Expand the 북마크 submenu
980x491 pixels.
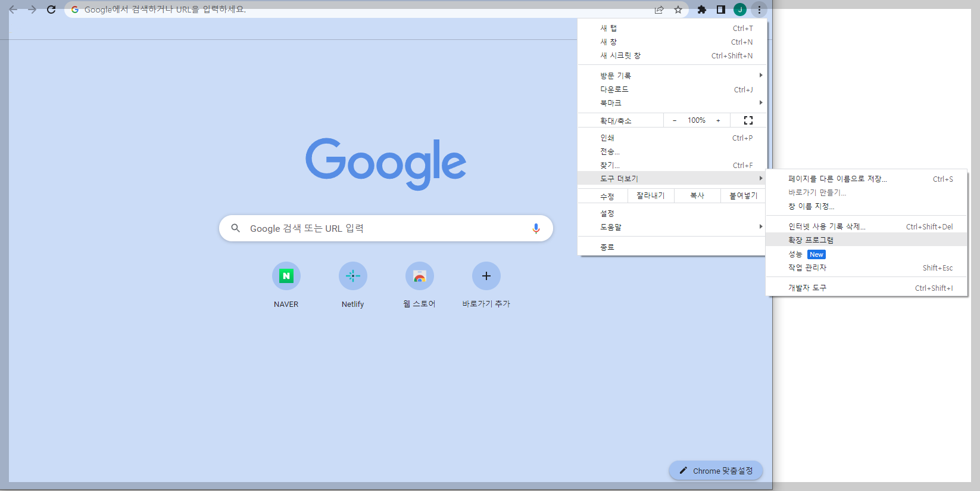[672, 103]
